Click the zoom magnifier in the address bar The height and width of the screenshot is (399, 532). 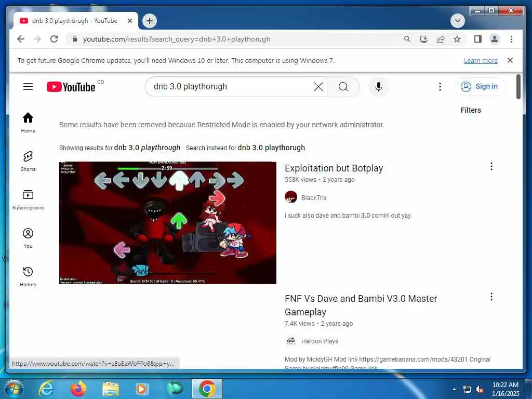coord(407,39)
